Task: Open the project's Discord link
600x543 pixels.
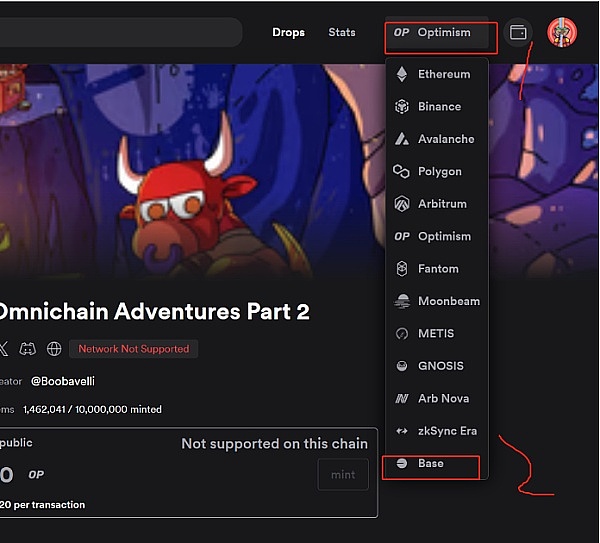Action: tap(28, 349)
